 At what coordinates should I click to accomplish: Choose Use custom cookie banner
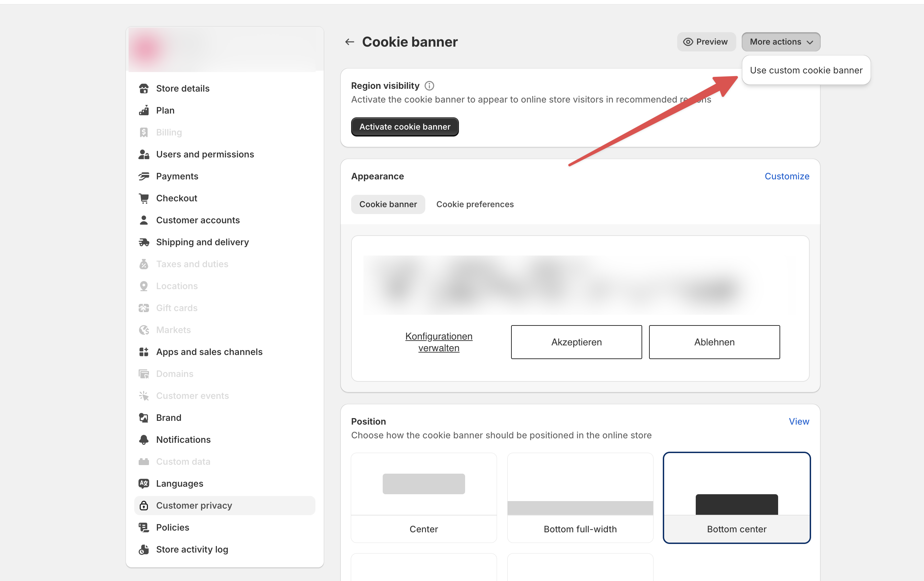pyautogui.click(x=806, y=70)
